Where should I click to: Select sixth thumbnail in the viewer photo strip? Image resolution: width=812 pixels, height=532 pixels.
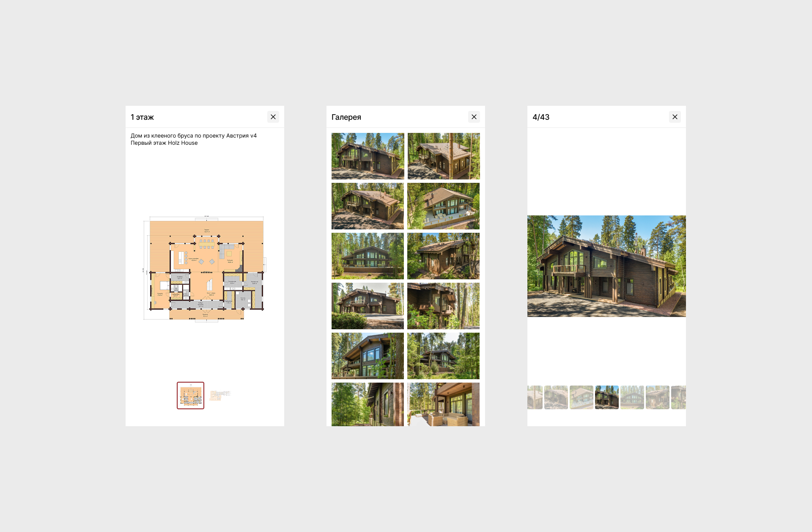pyautogui.click(x=658, y=397)
